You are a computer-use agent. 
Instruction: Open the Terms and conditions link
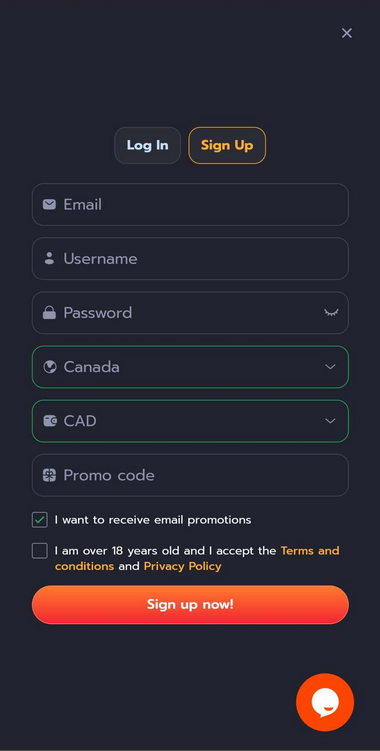(197, 558)
